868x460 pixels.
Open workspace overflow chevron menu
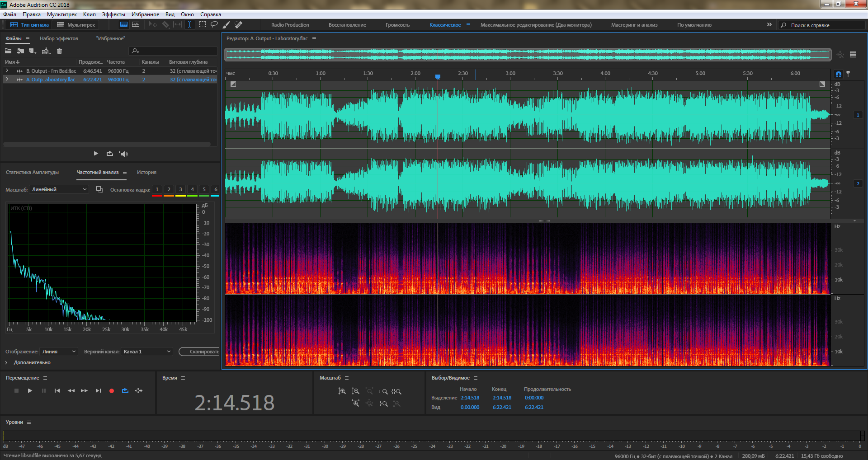[769, 25]
